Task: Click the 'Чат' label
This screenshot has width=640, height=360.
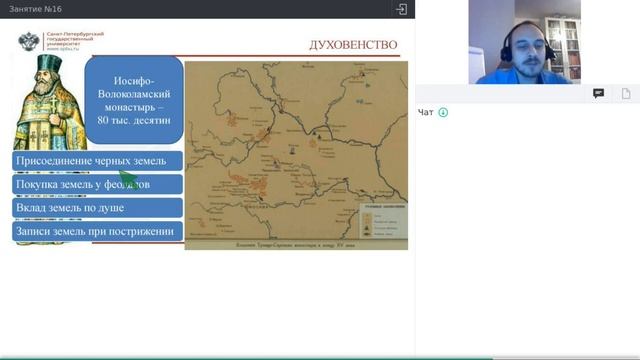Action: (425, 112)
